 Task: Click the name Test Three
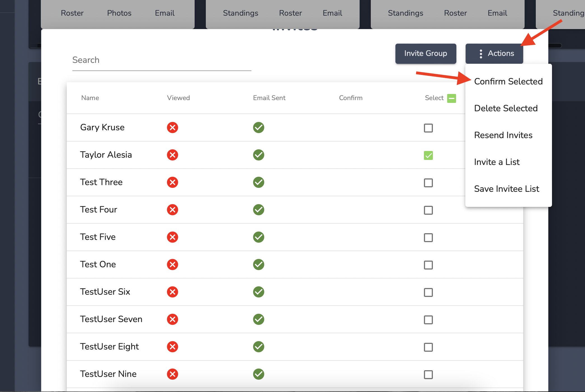point(101,182)
